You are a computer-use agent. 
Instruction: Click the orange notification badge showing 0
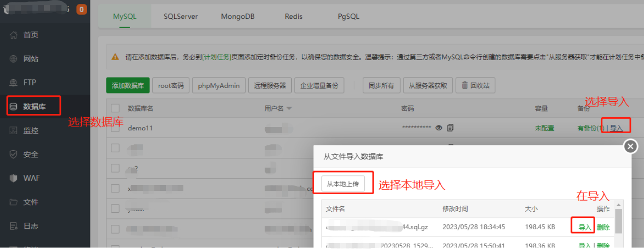pos(82,9)
